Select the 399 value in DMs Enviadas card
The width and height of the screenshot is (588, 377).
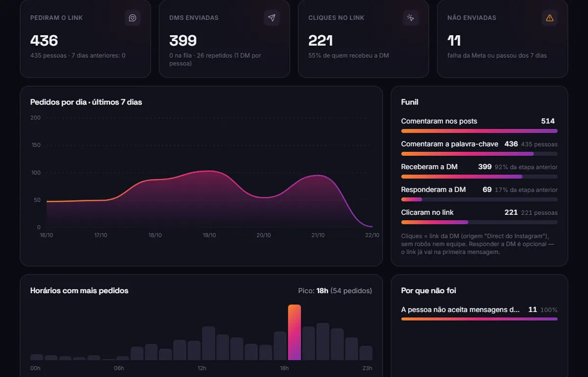183,40
